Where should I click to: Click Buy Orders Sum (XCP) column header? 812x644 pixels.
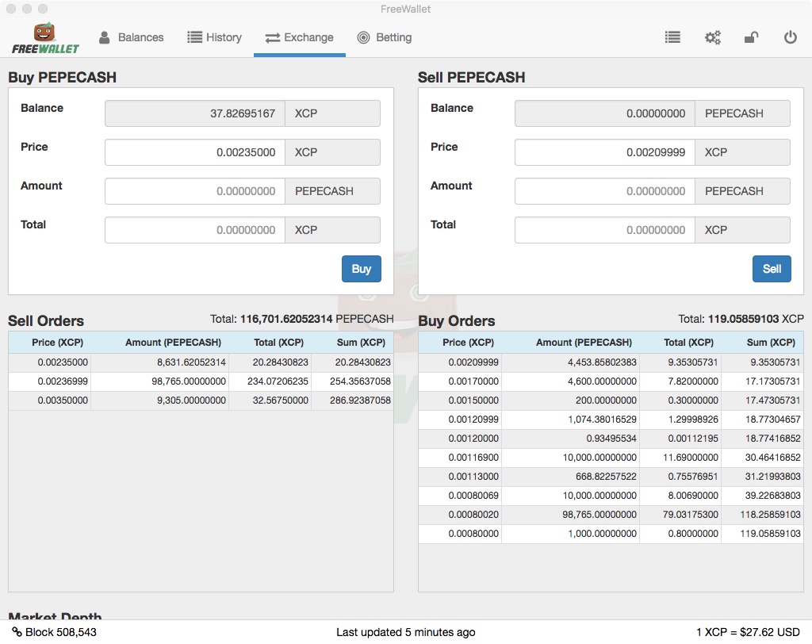tap(771, 343)
